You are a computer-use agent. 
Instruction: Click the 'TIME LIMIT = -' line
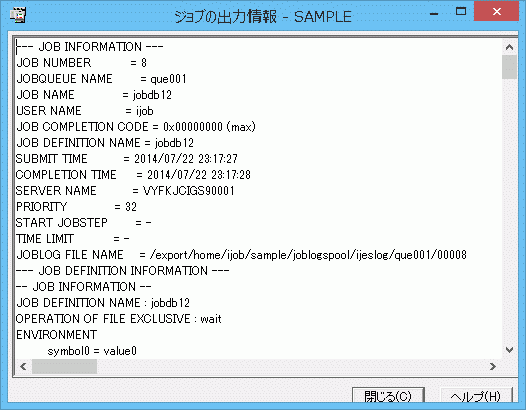click(x=73, y=239)
